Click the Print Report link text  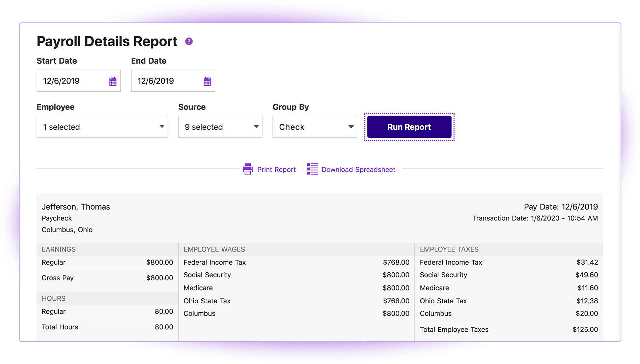276,170
